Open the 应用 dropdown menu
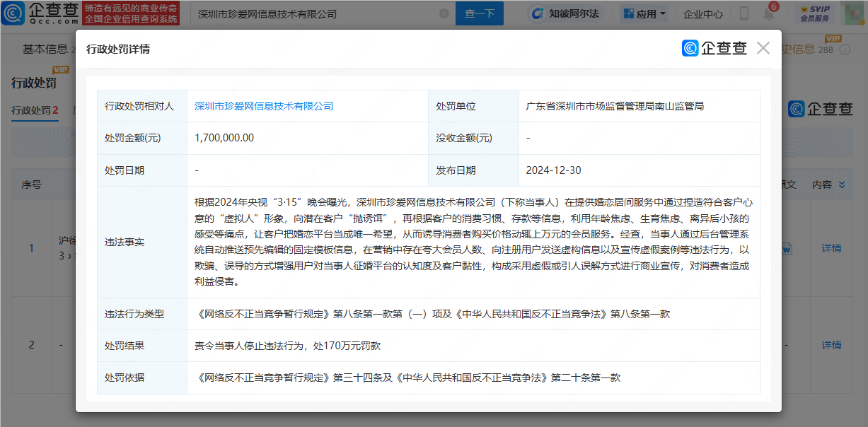868x427 pixels. [644, 13]
